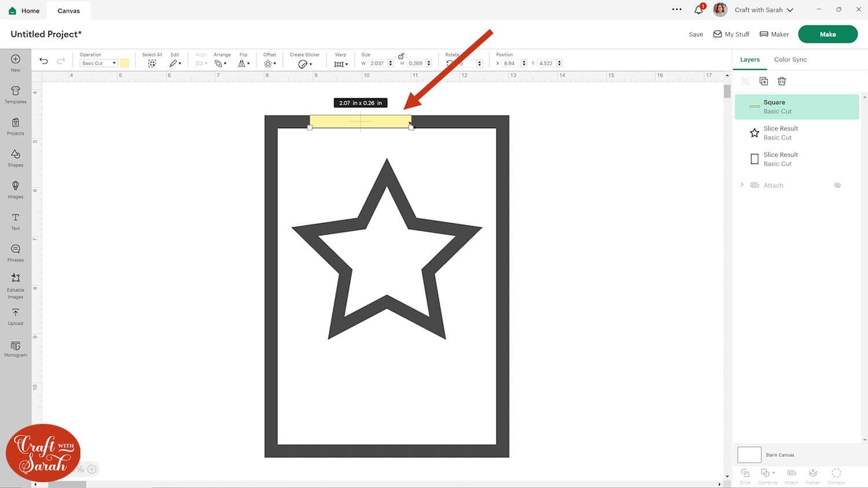
Task: Toggle the size lock aspect ratio icon
Action: coord(401,56)
